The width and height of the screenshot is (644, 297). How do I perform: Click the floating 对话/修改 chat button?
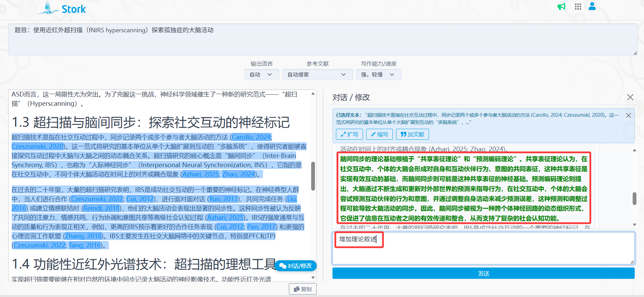pyautogui.click(x=296, y=266)
